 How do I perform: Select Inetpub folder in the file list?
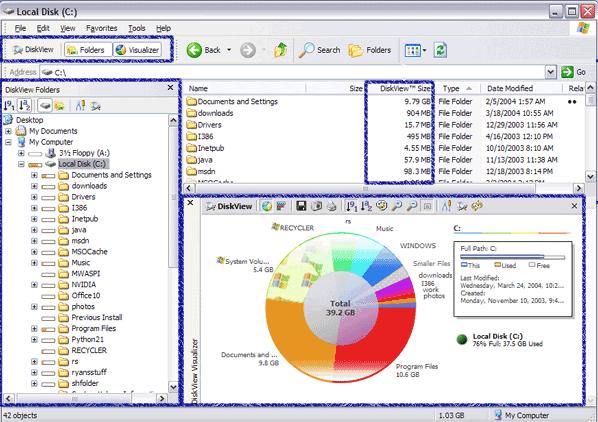coord(205,148)
